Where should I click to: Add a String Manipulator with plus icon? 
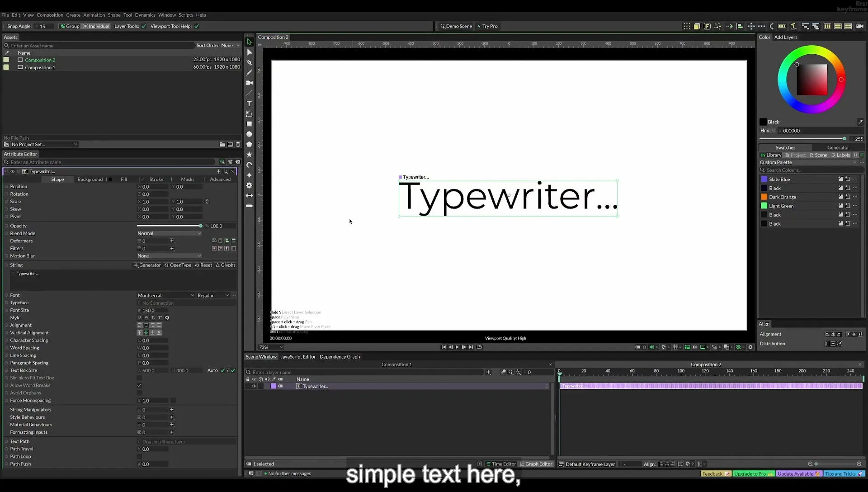coord(172,410)
